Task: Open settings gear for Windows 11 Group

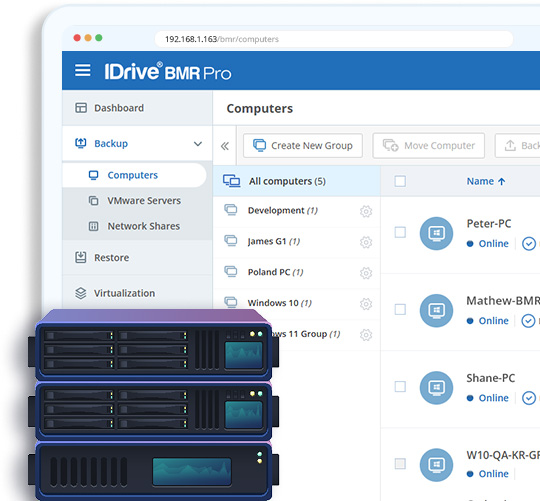Action: point(366,335)
